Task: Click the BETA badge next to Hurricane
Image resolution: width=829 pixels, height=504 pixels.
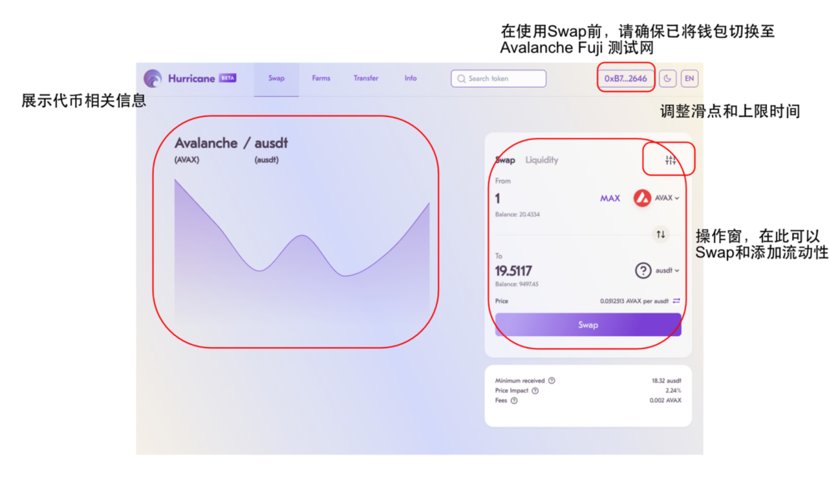Action: coord(226,78)
